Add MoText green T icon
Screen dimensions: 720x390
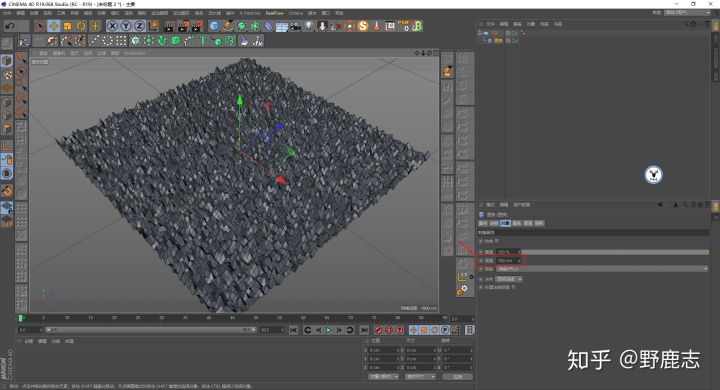202,41
